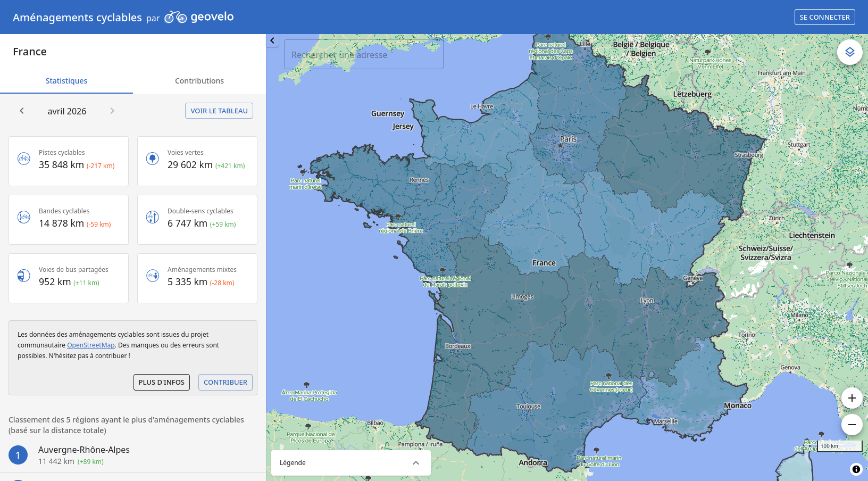Show map attribution info
The height and width of the screenshot is (481, 868).
coord(856,469)
